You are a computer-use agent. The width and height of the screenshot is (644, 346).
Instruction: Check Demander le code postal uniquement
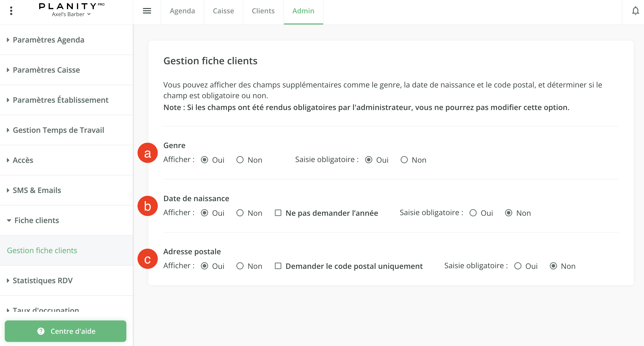point(278,266)
